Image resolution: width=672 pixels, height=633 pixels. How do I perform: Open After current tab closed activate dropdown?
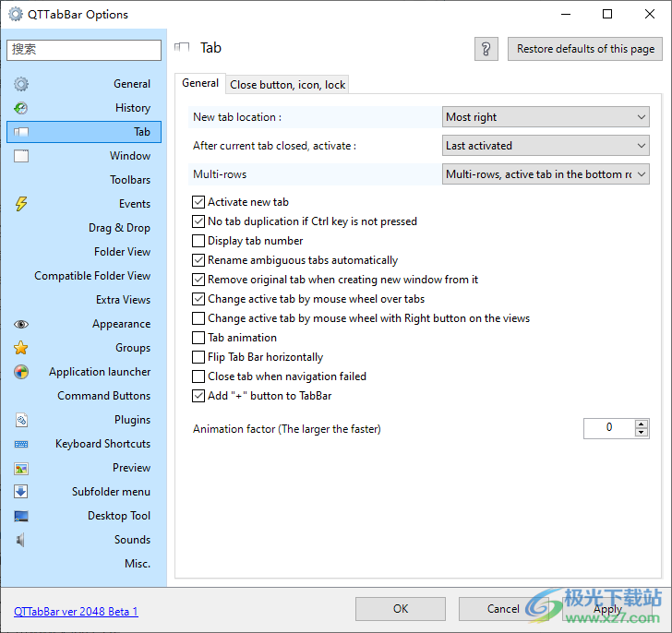click(546, 146)
